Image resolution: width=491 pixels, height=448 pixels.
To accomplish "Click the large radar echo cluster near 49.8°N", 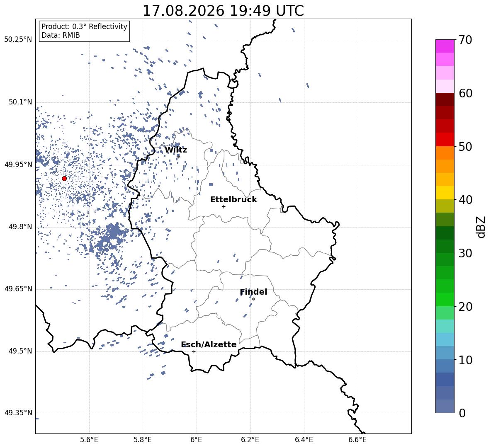I will point(111,236).
